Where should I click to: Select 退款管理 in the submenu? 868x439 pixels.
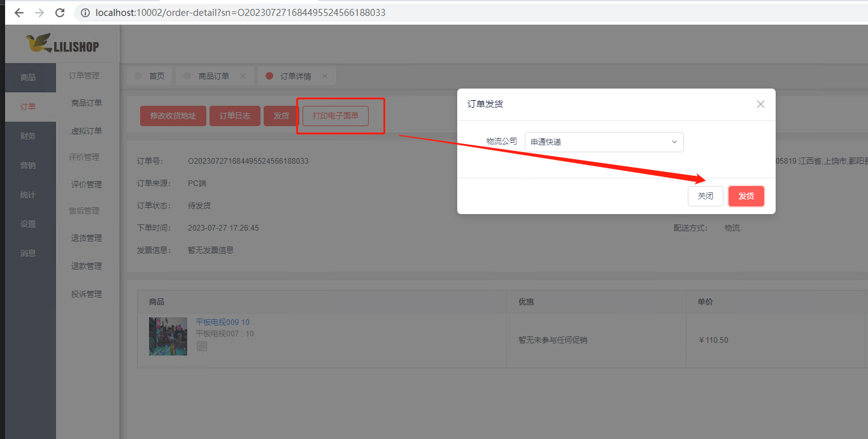point(87,266)
